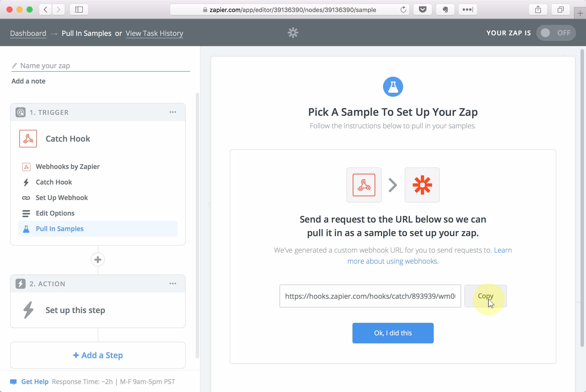Screen dimensions: 586x392
Task: Click the Add a Step expander
Action: 98,355
